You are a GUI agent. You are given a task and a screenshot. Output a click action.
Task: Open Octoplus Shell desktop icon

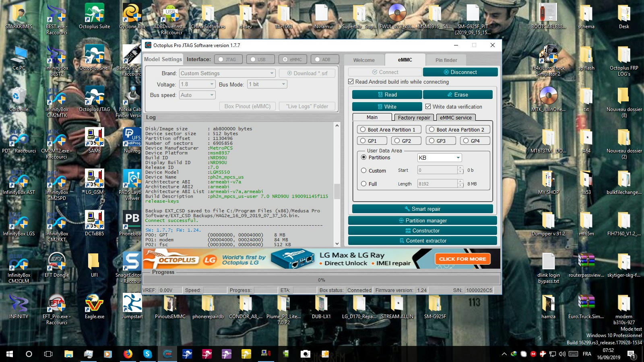pyautogui.click(x=94, y=58)
